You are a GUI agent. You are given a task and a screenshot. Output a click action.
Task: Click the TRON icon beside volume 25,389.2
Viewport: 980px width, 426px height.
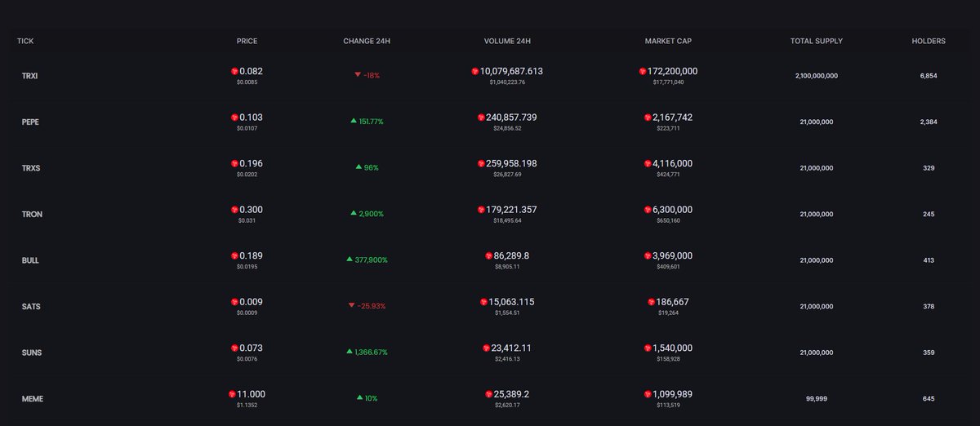pos(489,394)
